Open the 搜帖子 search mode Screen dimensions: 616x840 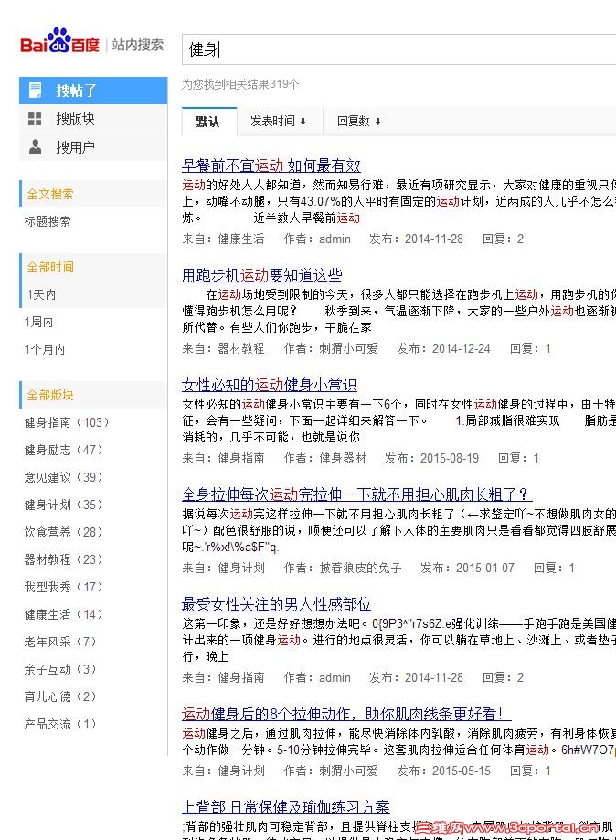(x=93, y=90)
